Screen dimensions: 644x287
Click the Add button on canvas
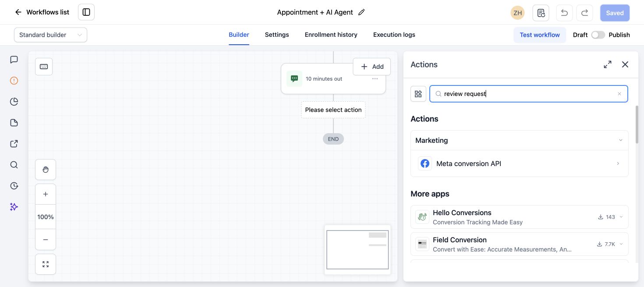point(372,67)
